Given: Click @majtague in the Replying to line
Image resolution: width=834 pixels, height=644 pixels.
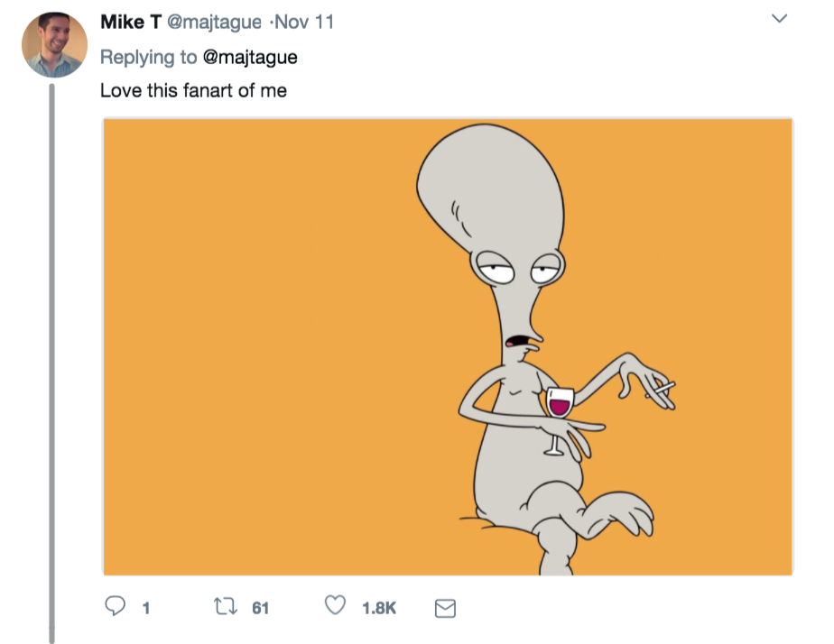Looking at the screenshot, I should pos(249,57).
